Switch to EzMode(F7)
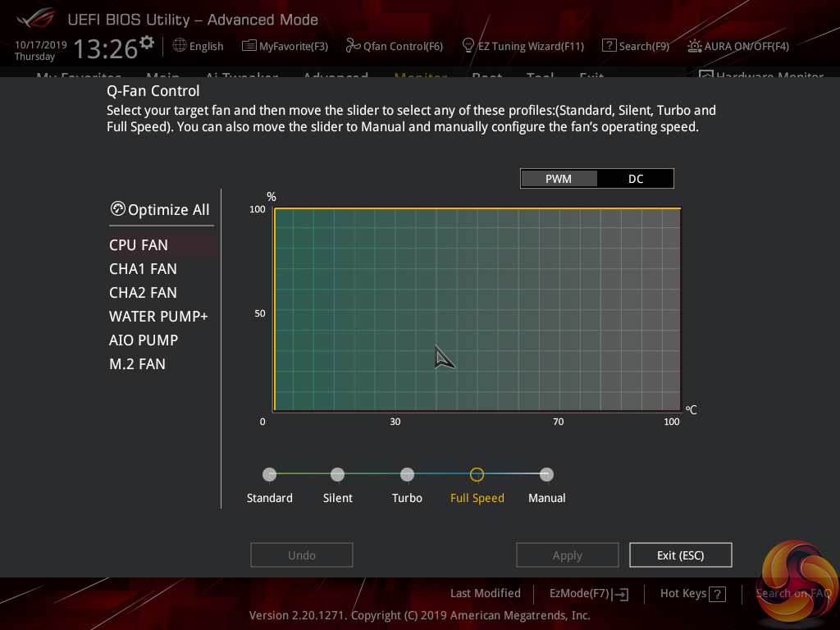 (x=589, y=594)
